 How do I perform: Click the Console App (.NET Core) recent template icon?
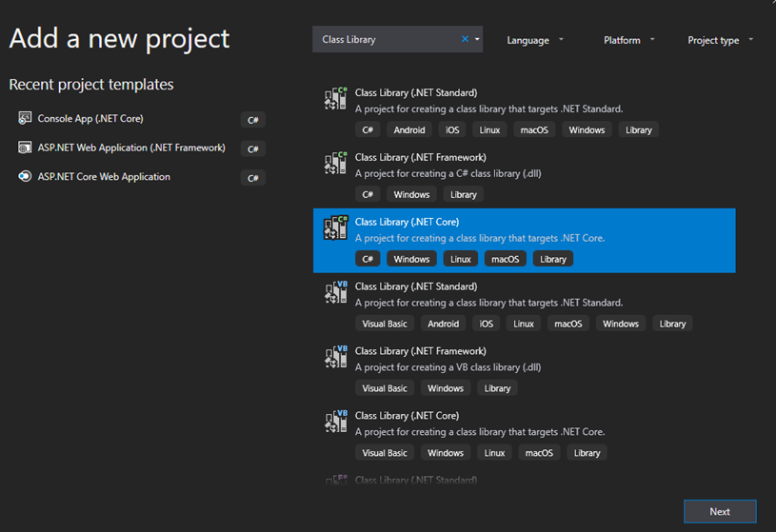point(25,118)
